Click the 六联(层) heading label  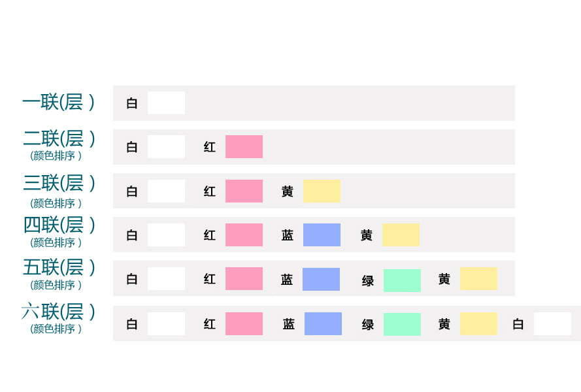click(x=58, y=312)
